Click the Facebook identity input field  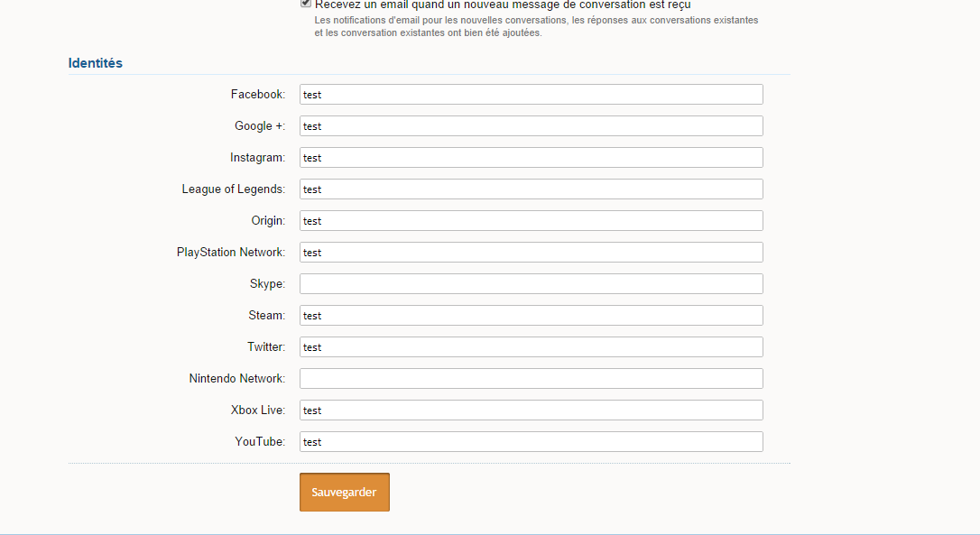(x=532, y=95)
